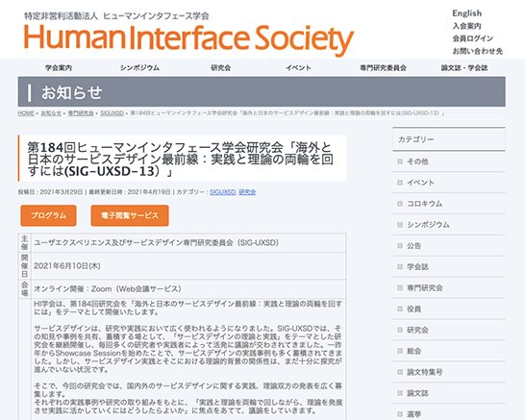Go to HOME in the breadcrumb

(x=26, y=113)
